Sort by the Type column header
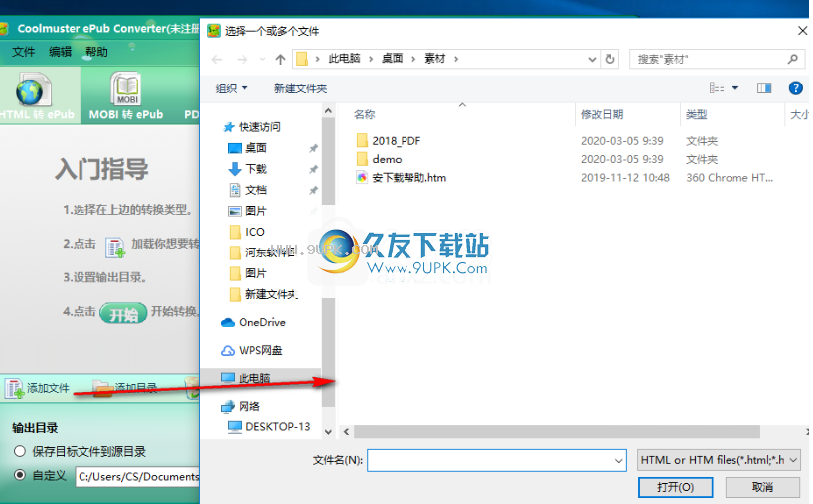The height and width of the screenshot is (504, 813). (696, 114)
